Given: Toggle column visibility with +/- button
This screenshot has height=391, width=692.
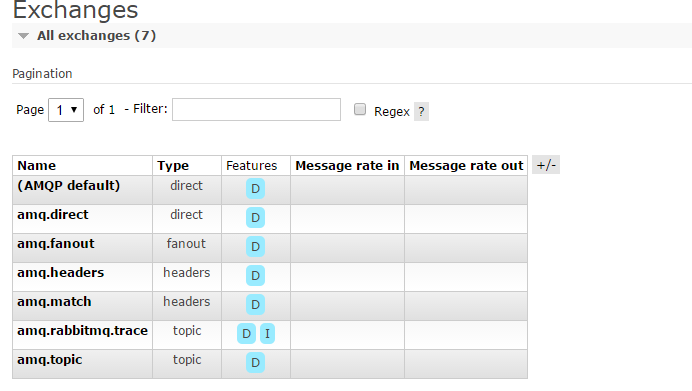Looking at the screenshot, I should [x=546, y=165].
